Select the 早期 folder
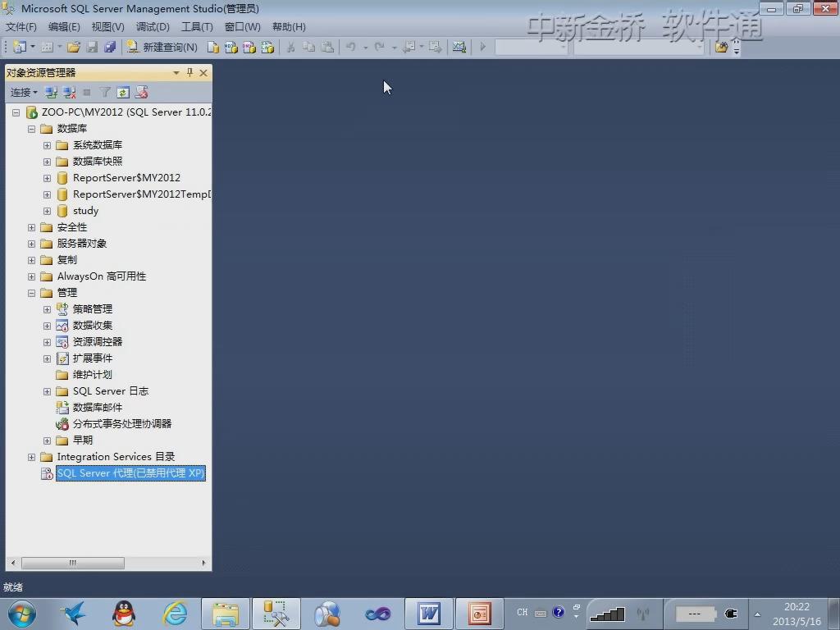This screenshot has height=630, width=840. [x=83, y=441]
